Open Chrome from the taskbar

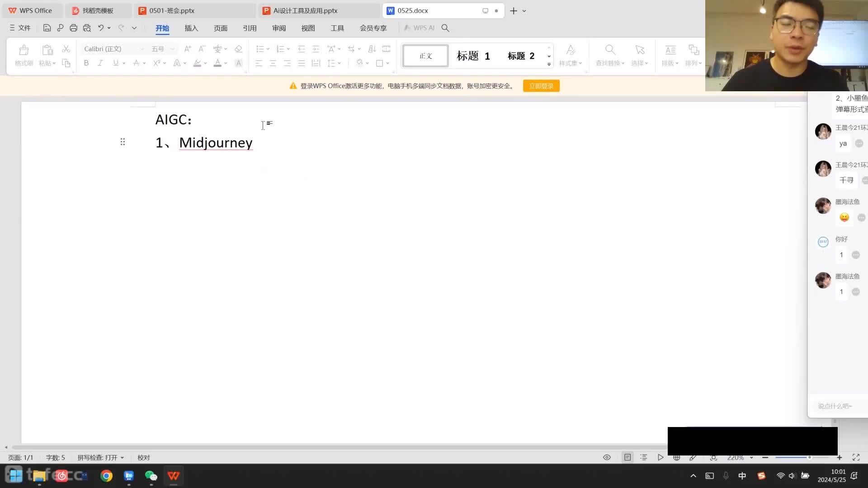[106, 476]
